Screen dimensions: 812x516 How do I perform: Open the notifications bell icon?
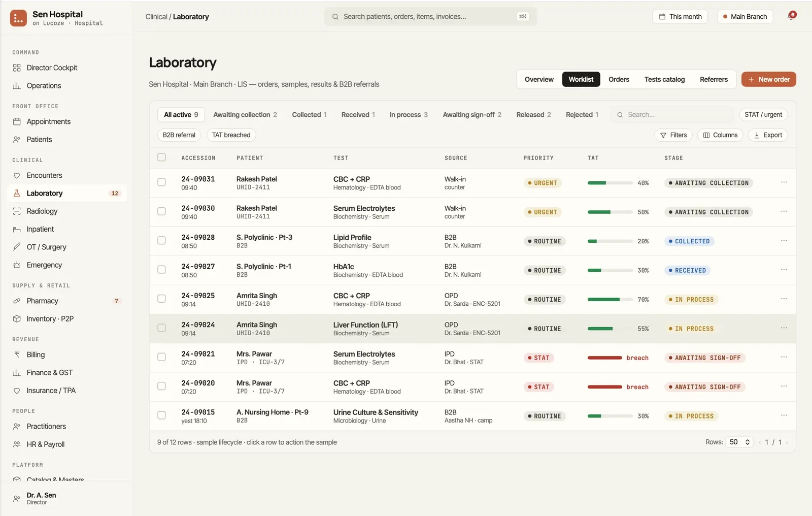(791, 16)
